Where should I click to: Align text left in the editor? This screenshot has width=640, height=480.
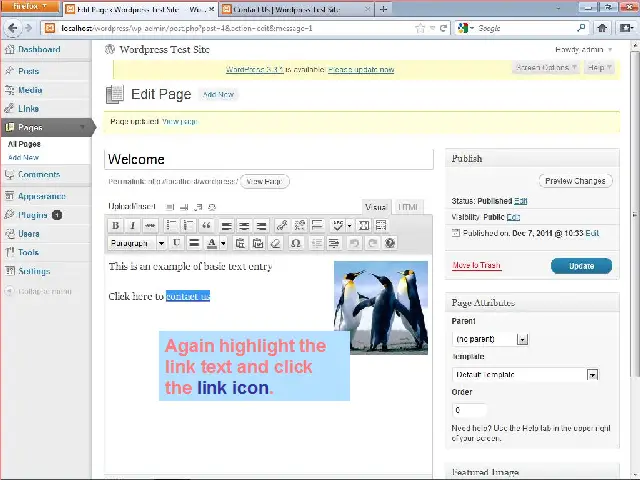[x=227, y=225]
